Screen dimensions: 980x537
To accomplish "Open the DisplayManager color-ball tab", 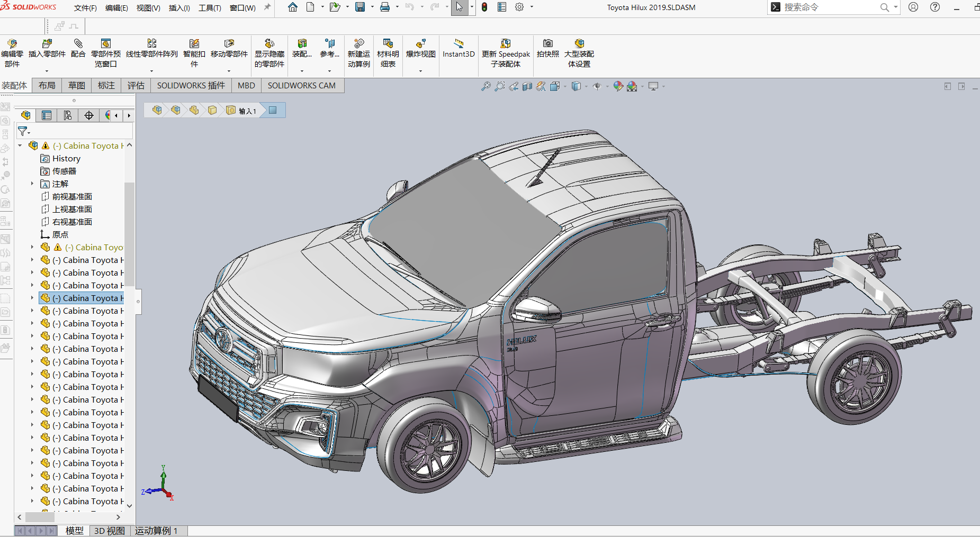I will (x=107, y=115).
